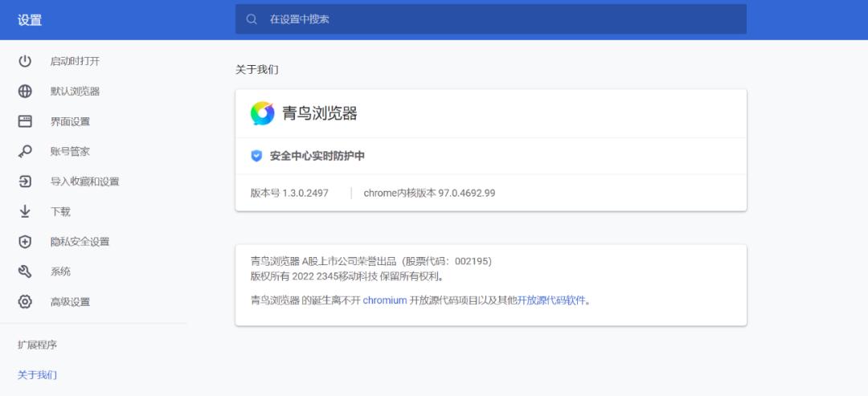
Task: Select 账号管家 from the sidebar
Action: (x=70, y=152)
